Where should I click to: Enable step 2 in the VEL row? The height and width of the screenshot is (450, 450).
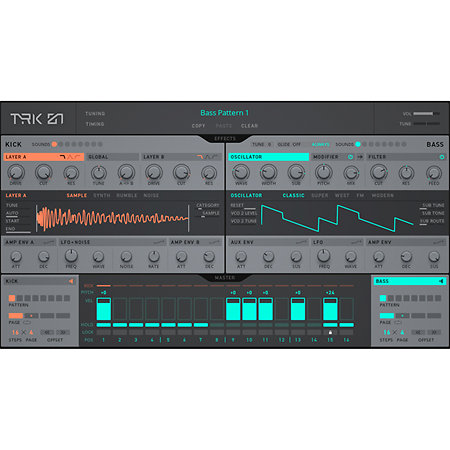(120, 309)
